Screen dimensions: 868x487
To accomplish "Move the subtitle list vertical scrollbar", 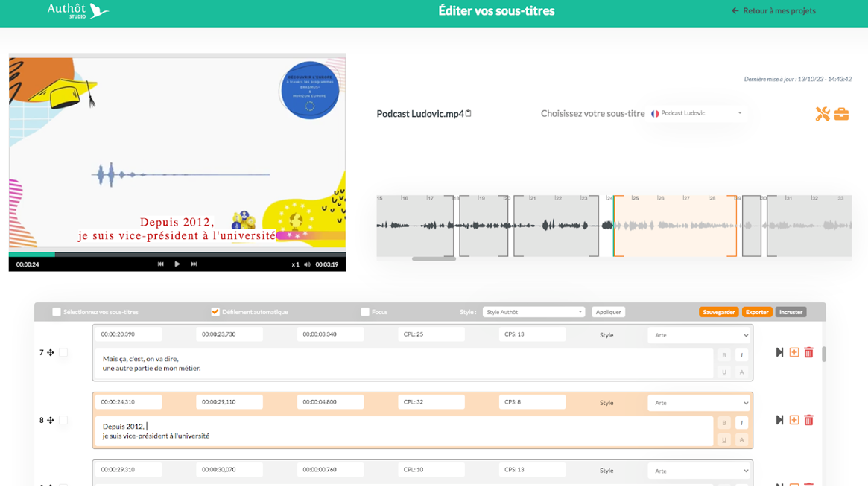I will tap(824, 354).
